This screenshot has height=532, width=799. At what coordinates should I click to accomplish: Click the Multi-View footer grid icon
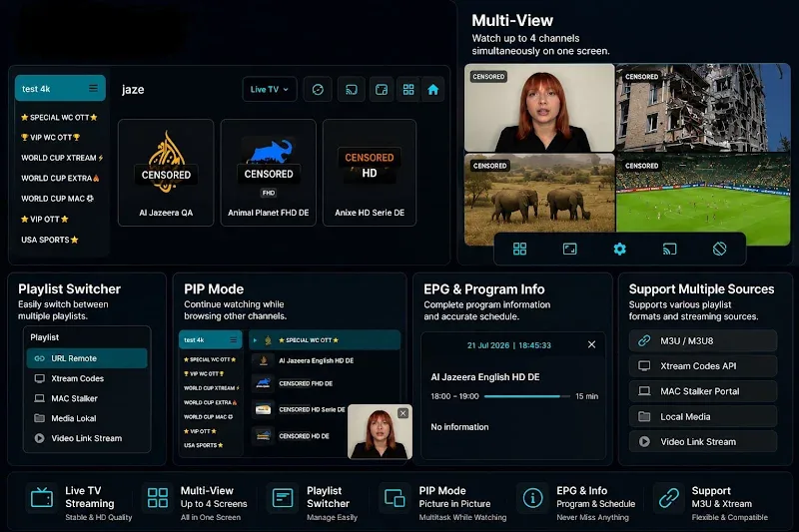158,497
